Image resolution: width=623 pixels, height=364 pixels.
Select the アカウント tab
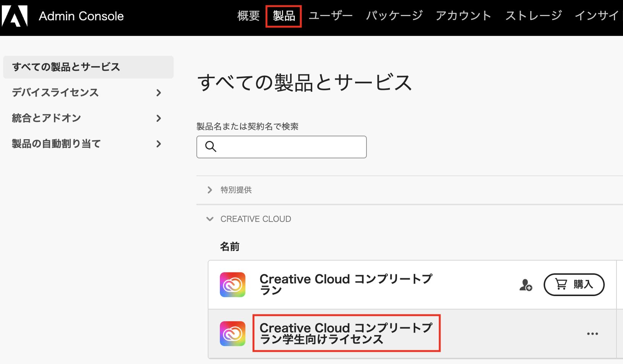pos(463,16)
